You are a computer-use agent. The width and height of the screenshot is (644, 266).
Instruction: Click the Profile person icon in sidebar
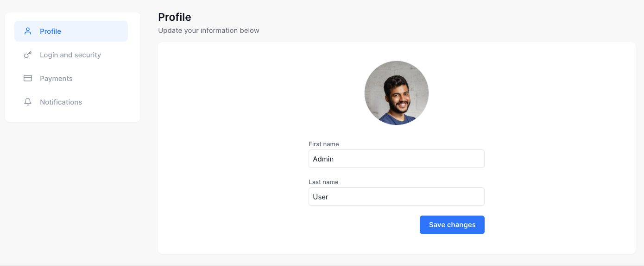[28, 31]
